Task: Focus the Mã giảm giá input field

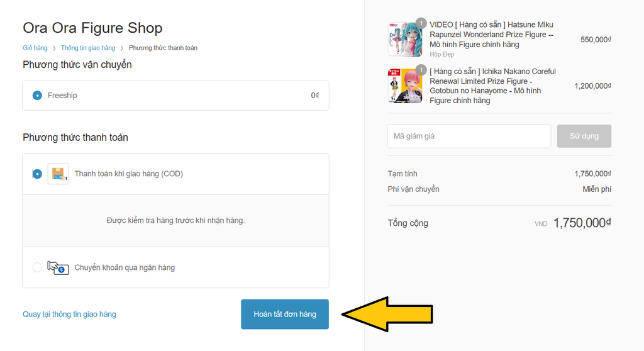Action: (x=469, y=136)
